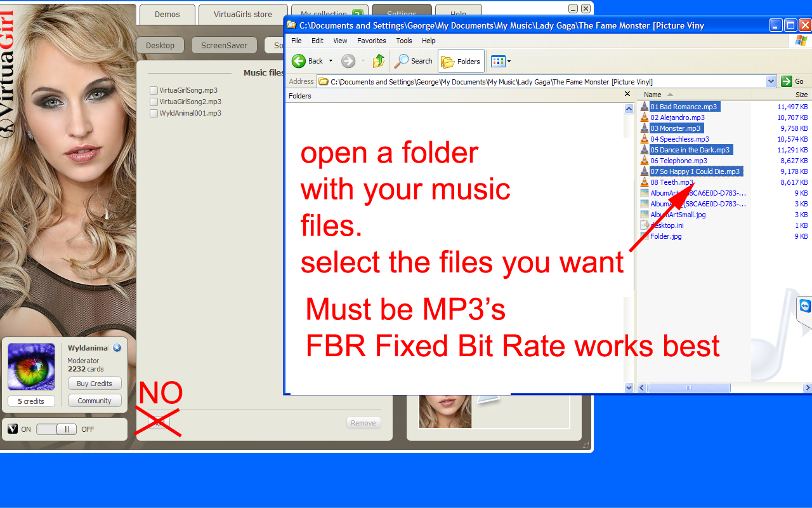This screenshot has height=508, width=812.
Task: Select the 01 Bad Romance.mp3 VLC icon
Action: (645, 107)
